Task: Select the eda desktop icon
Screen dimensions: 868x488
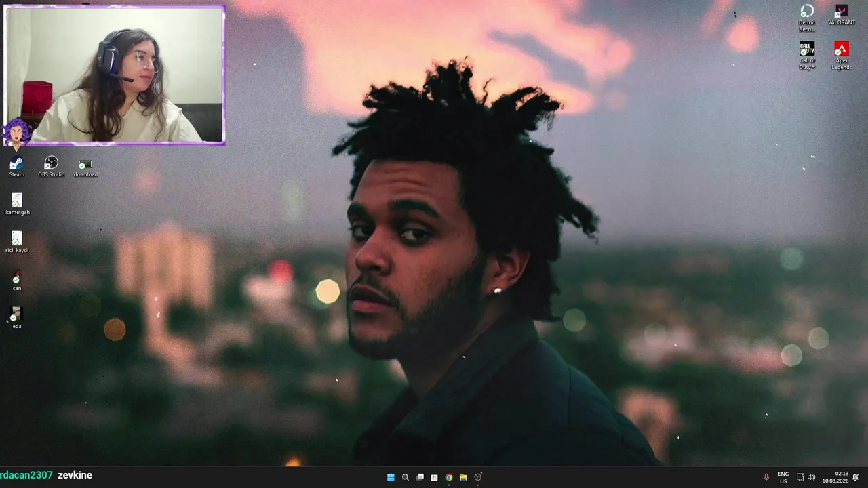Action: tap(17, 319)
